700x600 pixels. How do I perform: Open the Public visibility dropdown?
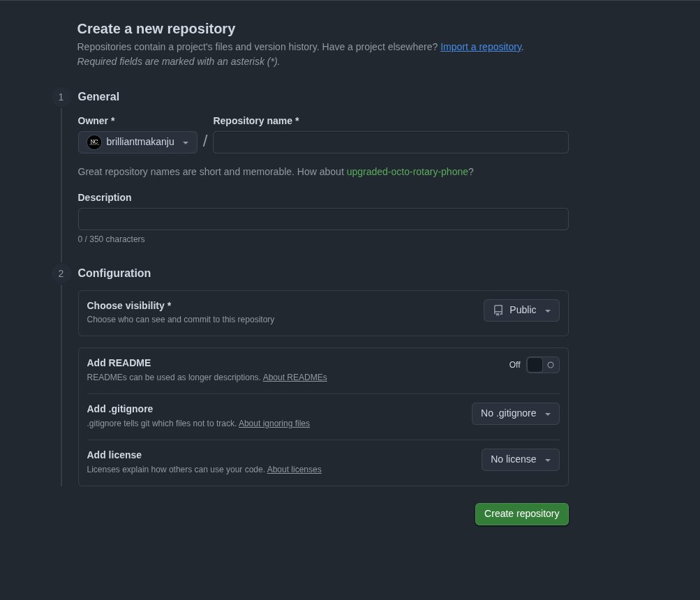tap(521, 310)
